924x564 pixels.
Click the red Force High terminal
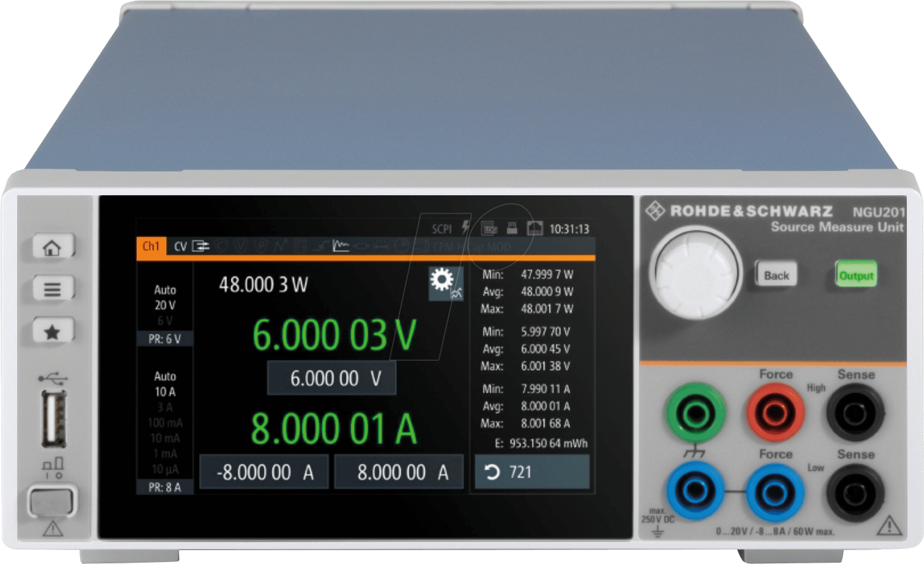[x=776, y=413]
